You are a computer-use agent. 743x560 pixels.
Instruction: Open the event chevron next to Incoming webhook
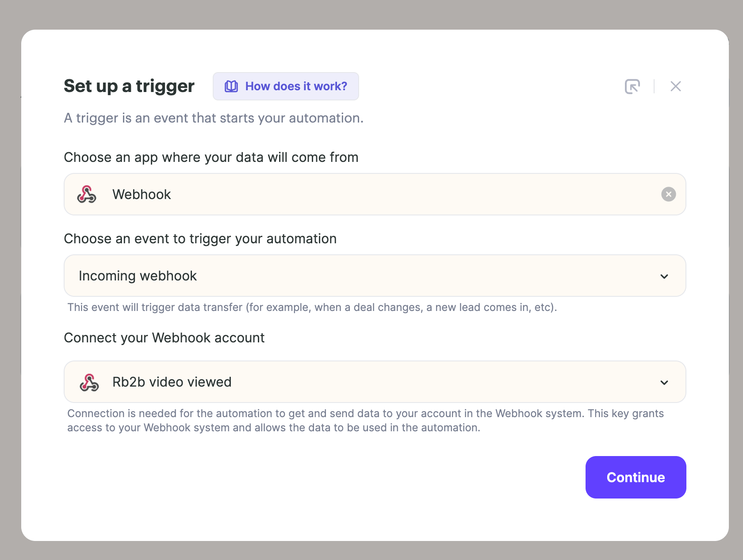pyautogui.click(x=664, y=276)
